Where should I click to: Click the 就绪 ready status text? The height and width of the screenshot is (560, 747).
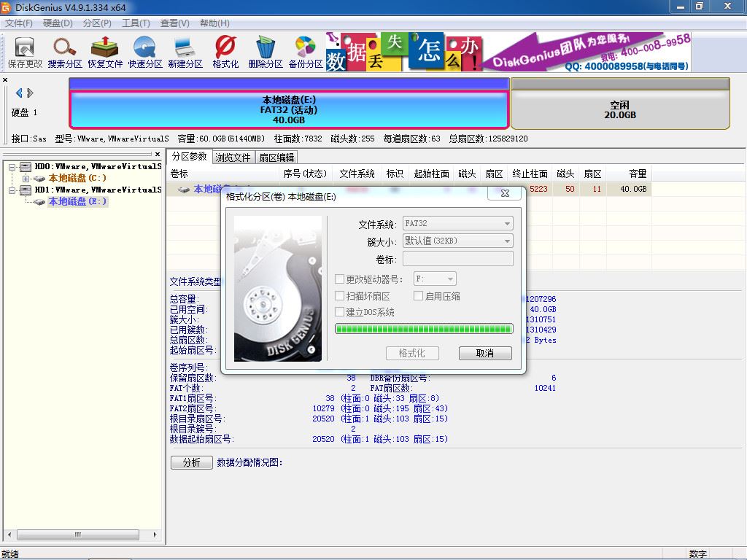(x=10, y=554)
